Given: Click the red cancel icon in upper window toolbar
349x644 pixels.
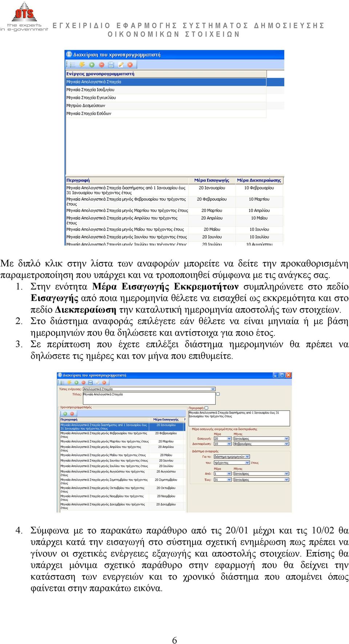Looking at the screenshot, I should (x=130, y=65).
